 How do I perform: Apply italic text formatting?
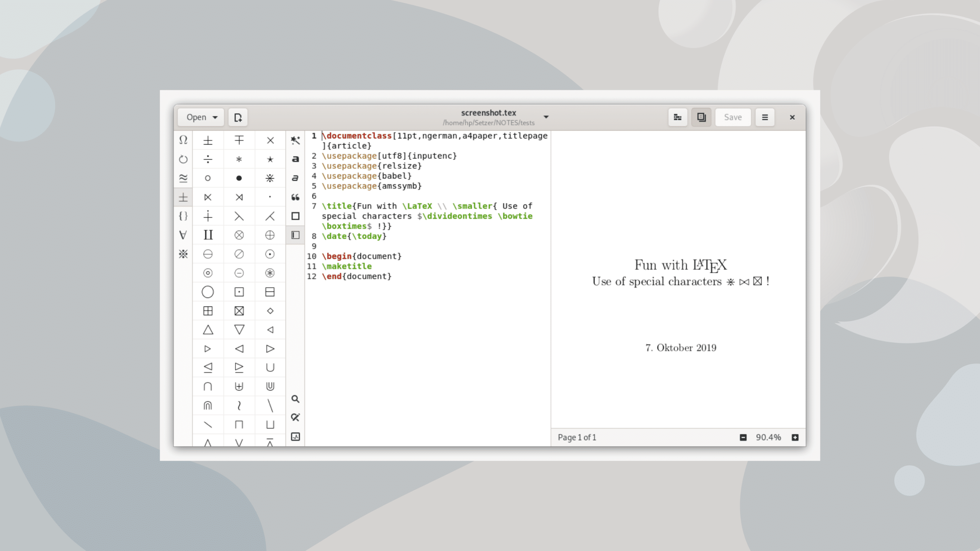[x=295, y=178]
